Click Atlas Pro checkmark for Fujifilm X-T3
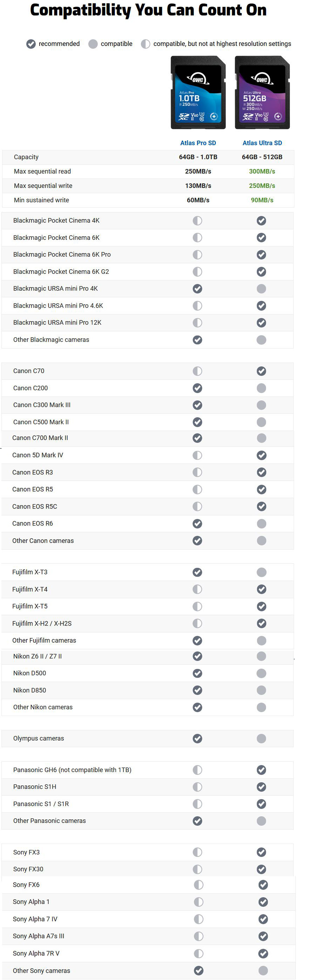This screenshot has width=321, height=980. click(197, 572)
